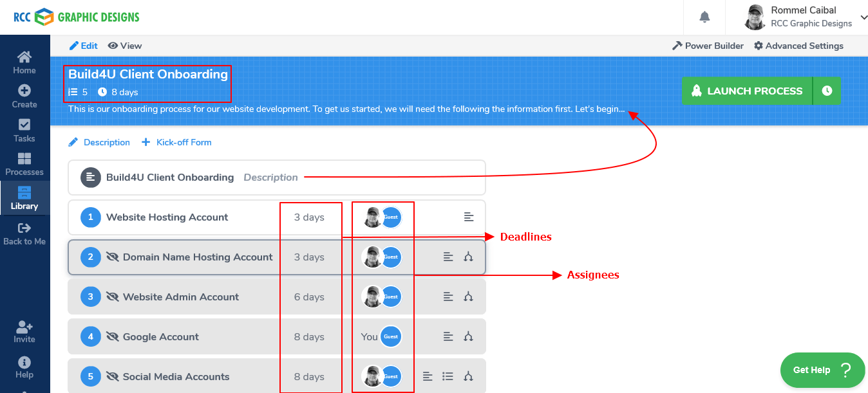The image size is (868, 393).
Task: Toggle hidden eye on Google Account step
Action: click(113, 337)
